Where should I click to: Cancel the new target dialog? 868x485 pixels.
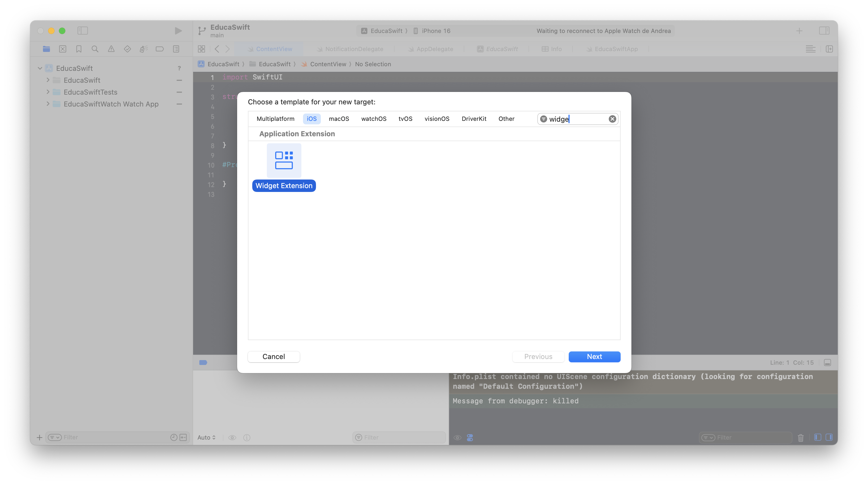(274, 357)
